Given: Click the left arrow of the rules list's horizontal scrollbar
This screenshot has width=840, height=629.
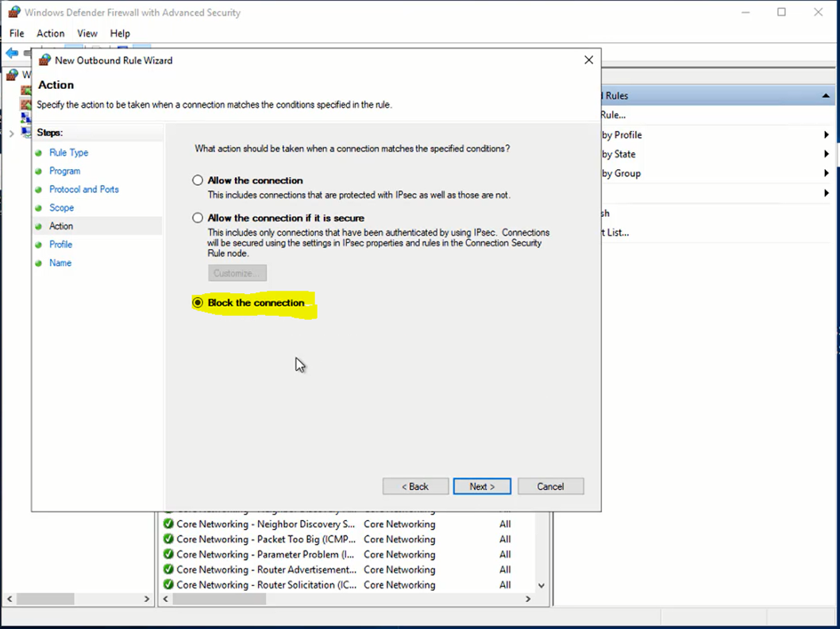Looking at the screenshot, I should pos(165,599).
